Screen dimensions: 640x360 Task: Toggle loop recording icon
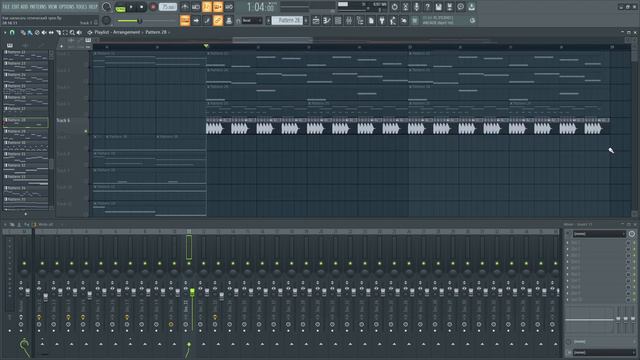point(229,7)
